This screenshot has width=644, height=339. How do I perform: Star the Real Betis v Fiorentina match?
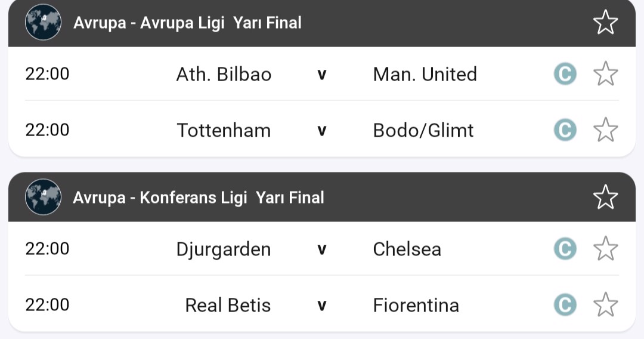(605, 304)
